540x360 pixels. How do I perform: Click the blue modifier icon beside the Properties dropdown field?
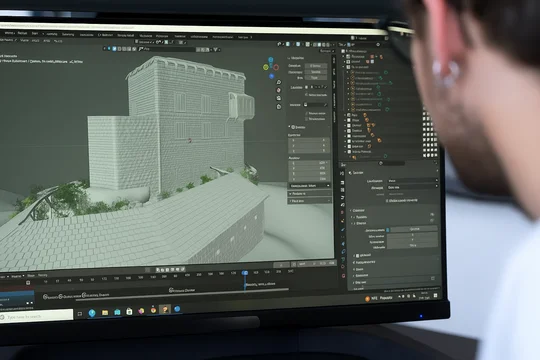coord(387,230)
